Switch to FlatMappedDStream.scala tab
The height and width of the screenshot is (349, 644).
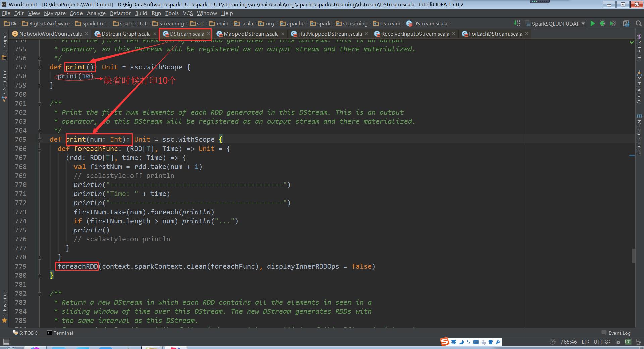point(330,34)
